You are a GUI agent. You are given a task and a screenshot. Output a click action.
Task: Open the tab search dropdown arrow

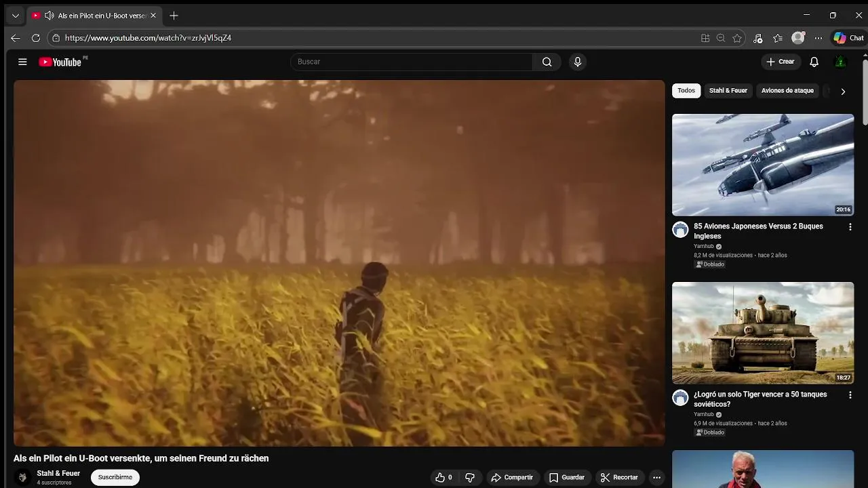[16, 16]
